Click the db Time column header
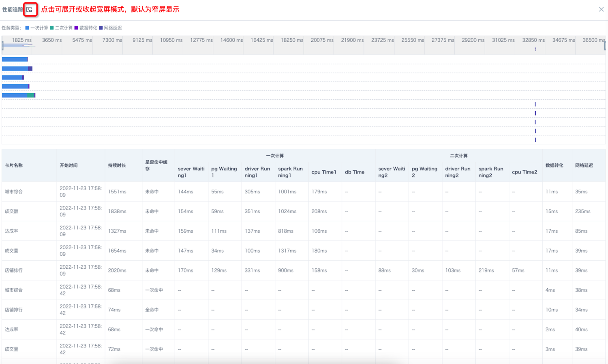This screenshot has height=364, width=608. [355, 172]
